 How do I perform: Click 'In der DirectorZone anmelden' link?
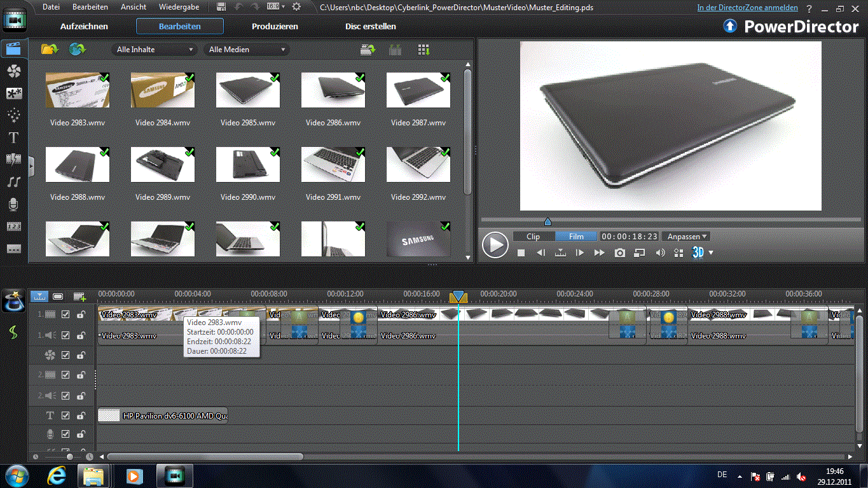click(747, 8)
